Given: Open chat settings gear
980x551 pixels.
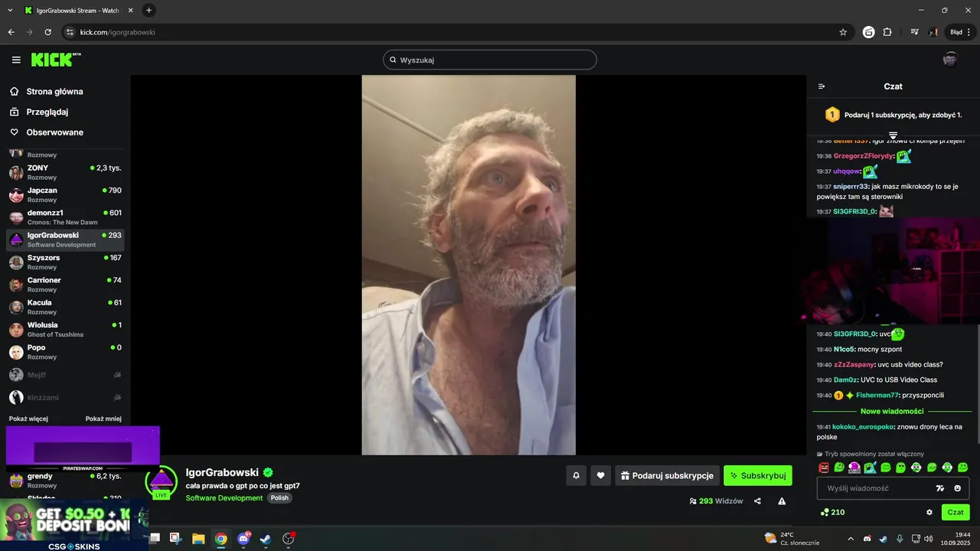Looking at the screenshot, I should (x=929, y=512).
